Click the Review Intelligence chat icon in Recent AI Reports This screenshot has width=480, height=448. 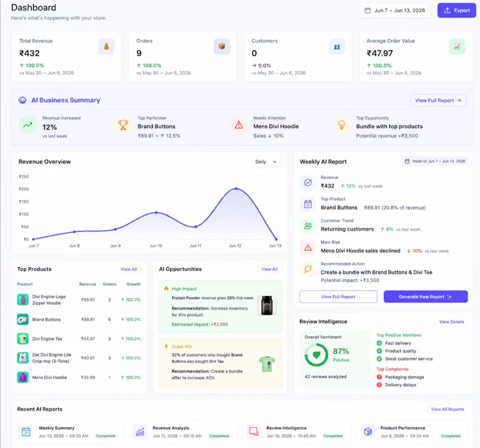point(254,431)
